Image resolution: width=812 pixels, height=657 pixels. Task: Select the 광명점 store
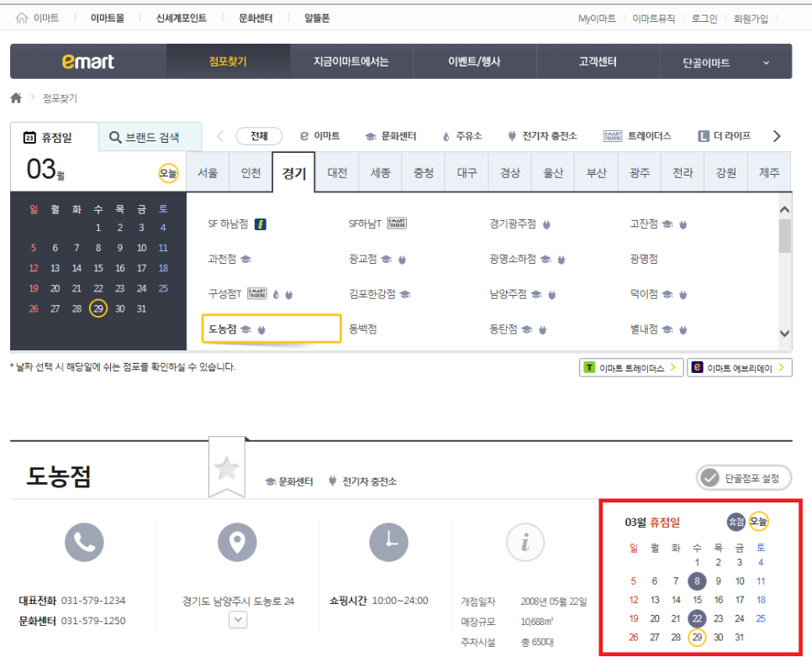(644, 259)
